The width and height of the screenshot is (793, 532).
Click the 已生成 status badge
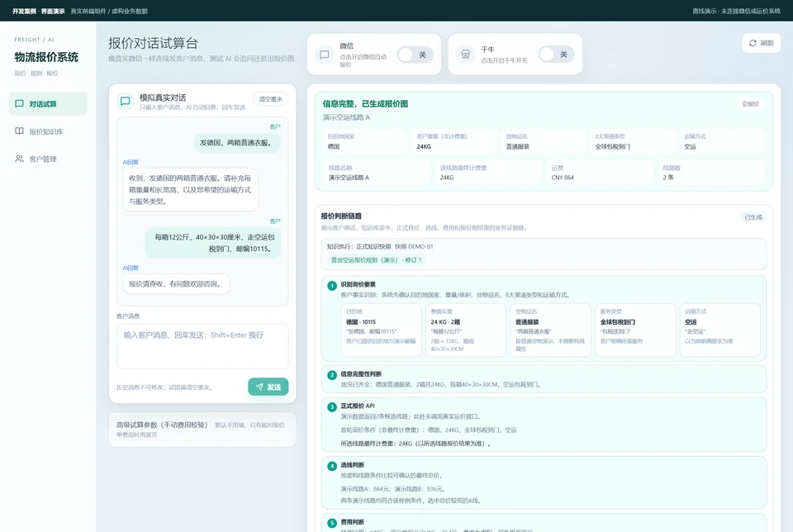pos(753,217)
